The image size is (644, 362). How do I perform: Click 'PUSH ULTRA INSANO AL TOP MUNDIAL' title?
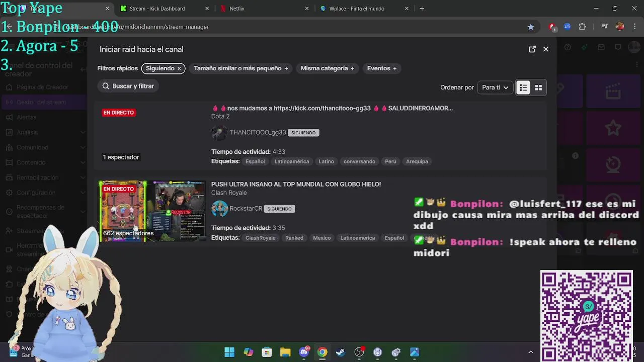(x=296, y=185)
